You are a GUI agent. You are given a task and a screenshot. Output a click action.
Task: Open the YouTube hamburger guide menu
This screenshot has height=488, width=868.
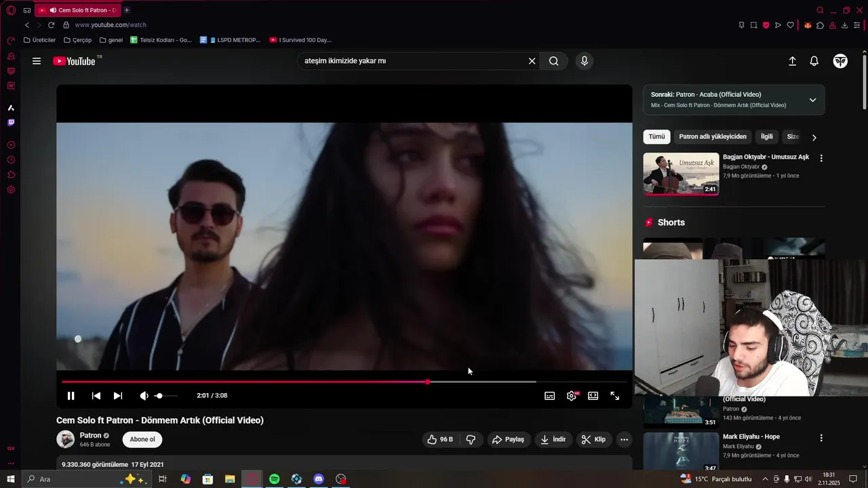[37, 61]
